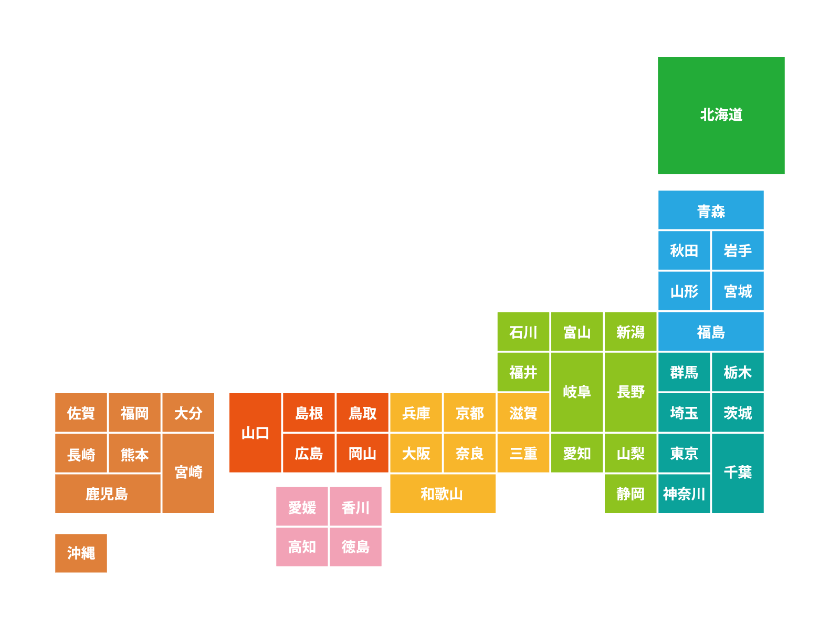
Task: Click the isolated 沖縄 tile
Action: tap(81, 553)
